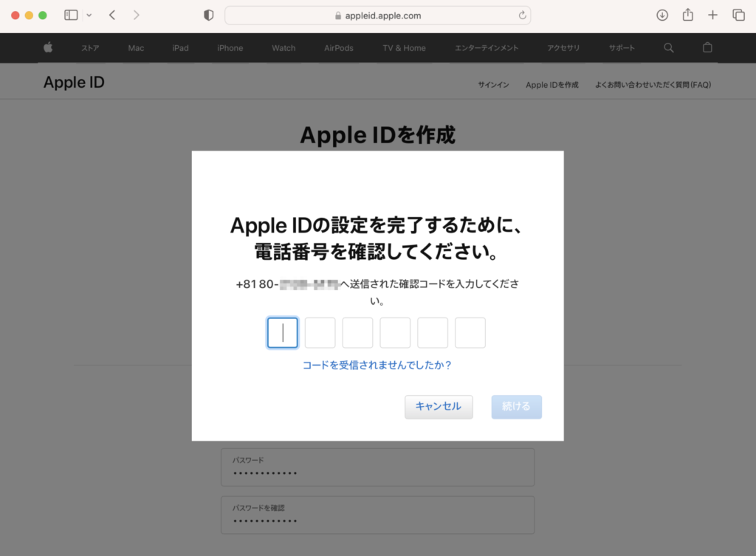Focus the sixth verification code box
756x556 pixels.
pyautogui.click(x=470, y=333)
